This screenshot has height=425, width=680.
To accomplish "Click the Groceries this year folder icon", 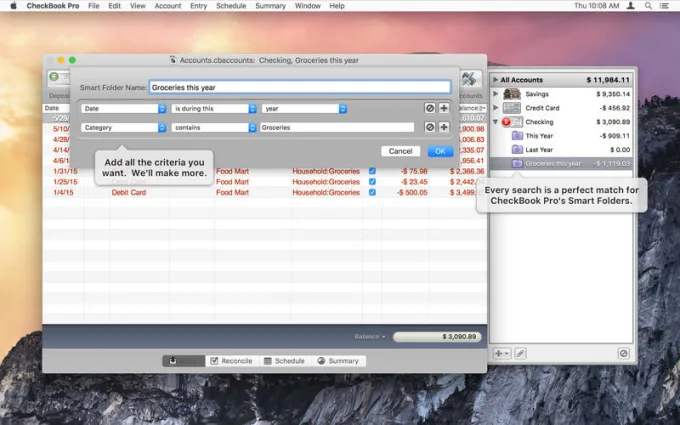I will tap(517, 163).
